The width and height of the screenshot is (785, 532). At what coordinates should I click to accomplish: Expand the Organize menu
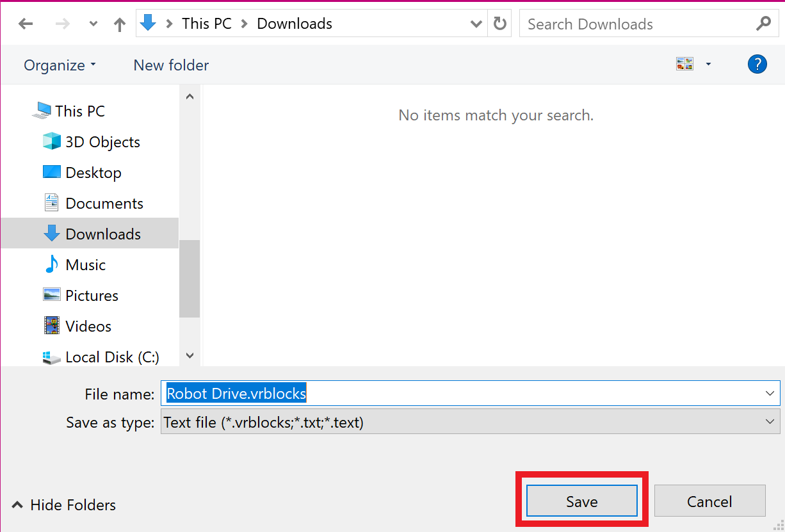[x=59, y=65]
